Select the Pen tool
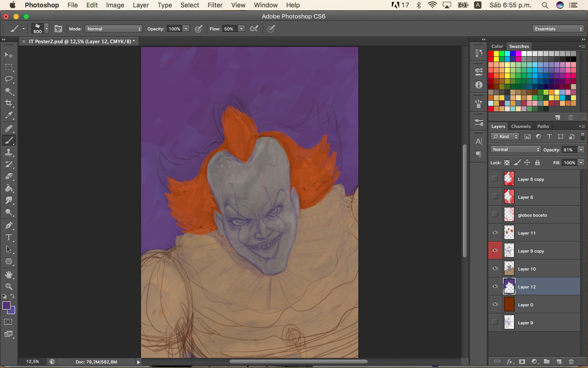Screen dimensions: 588x368 (x=9, y=225)
